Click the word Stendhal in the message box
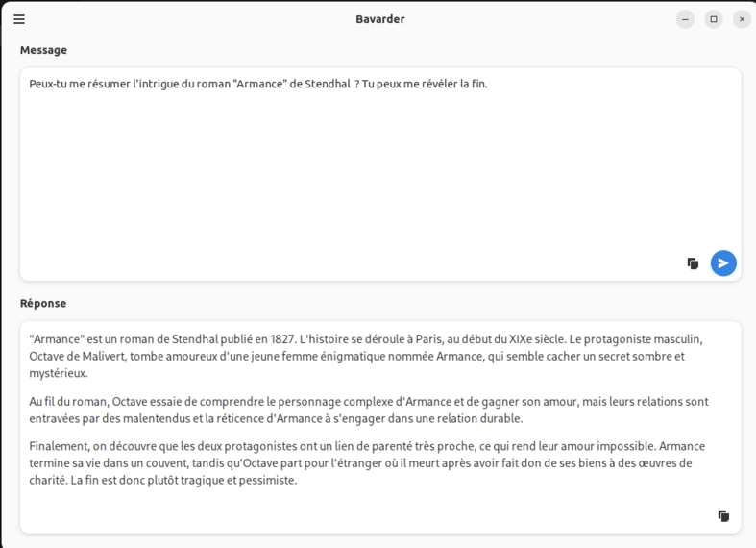This screenshot has height=548, width=756. coord(328,84)
